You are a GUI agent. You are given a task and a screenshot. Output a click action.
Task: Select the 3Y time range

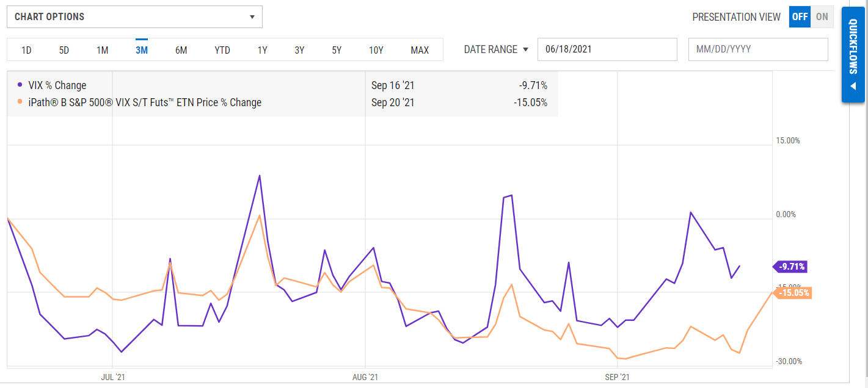click(x=299, y=50)
